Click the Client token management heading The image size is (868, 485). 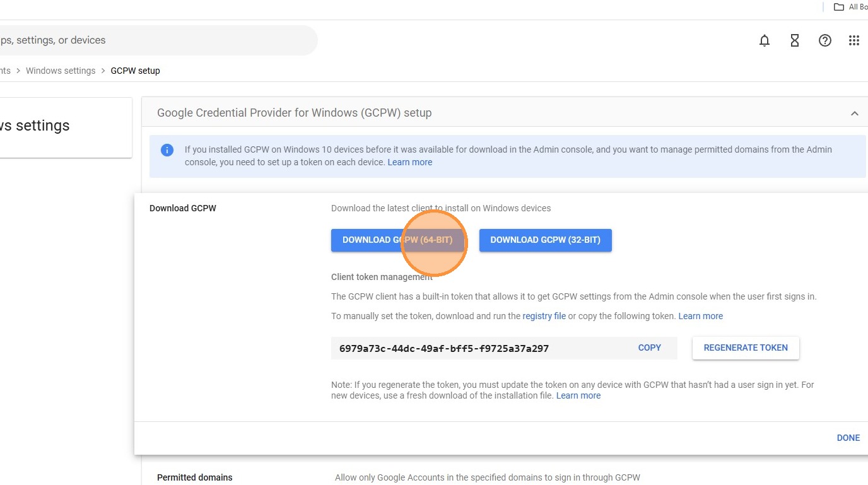382,277
